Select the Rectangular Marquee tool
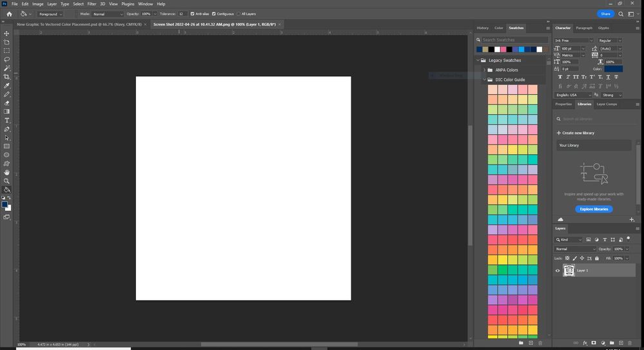This screenshot has height=350, width=644. 6,51
